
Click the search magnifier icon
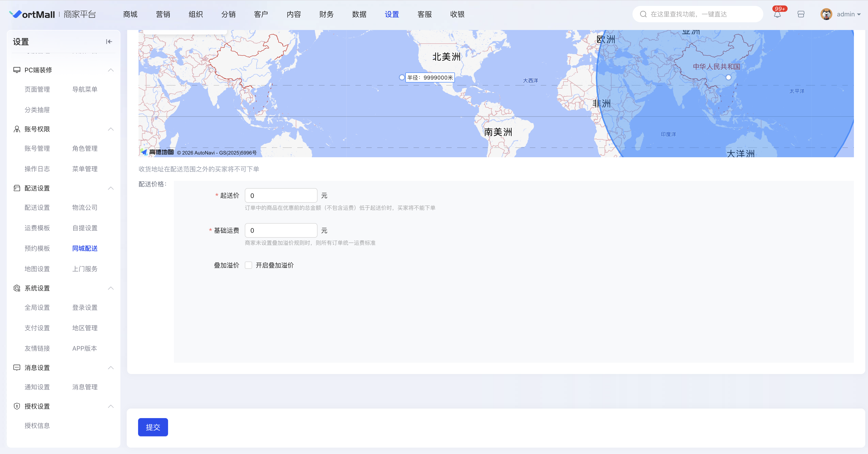tap(643, 14)
